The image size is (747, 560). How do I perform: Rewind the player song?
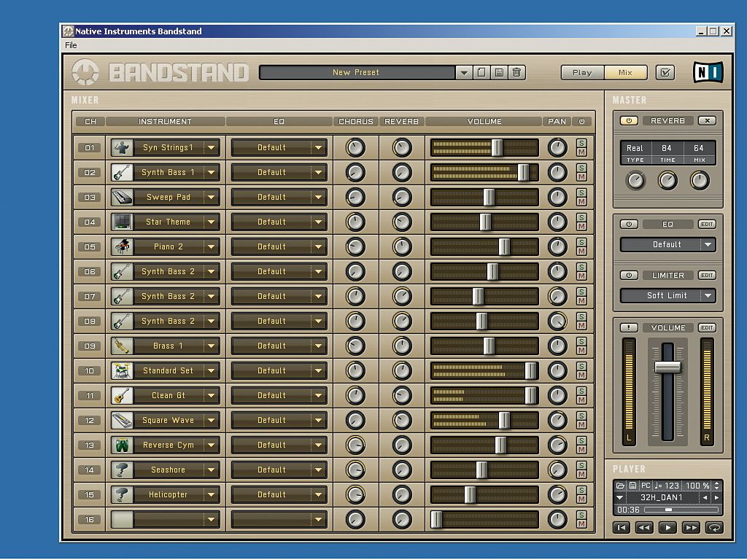tap(645, 527)
